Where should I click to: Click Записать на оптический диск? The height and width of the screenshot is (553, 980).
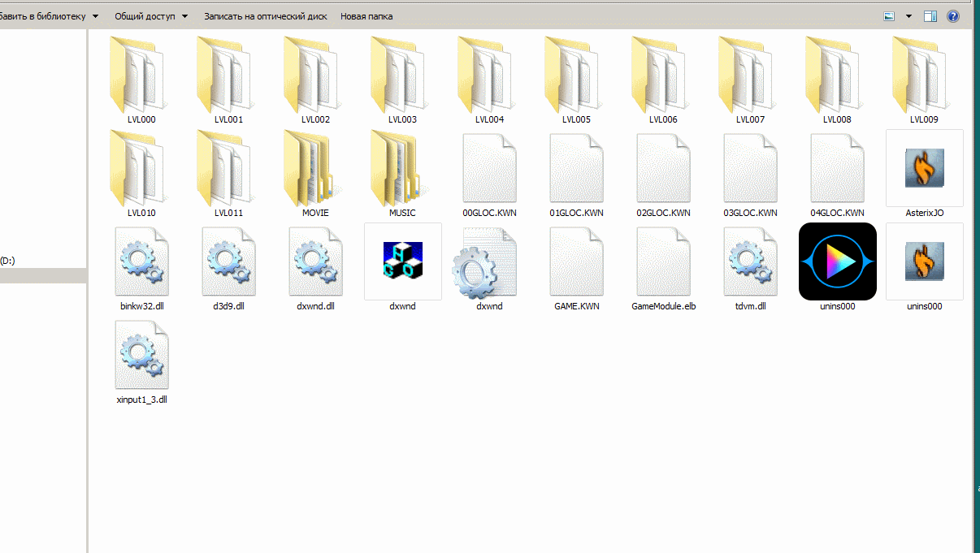pyautogui.click(x=266, y=16)
